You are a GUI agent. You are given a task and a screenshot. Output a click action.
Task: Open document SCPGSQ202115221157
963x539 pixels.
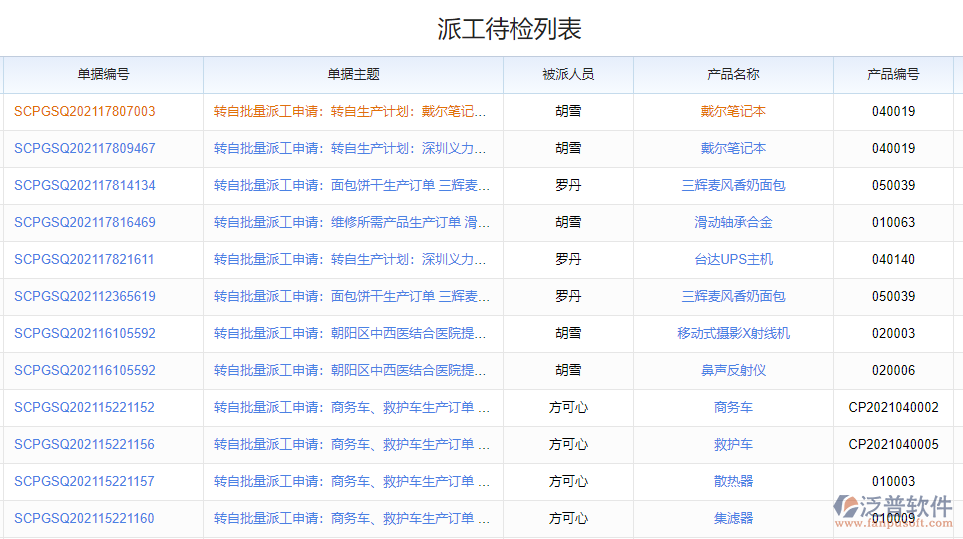point(84,481)
